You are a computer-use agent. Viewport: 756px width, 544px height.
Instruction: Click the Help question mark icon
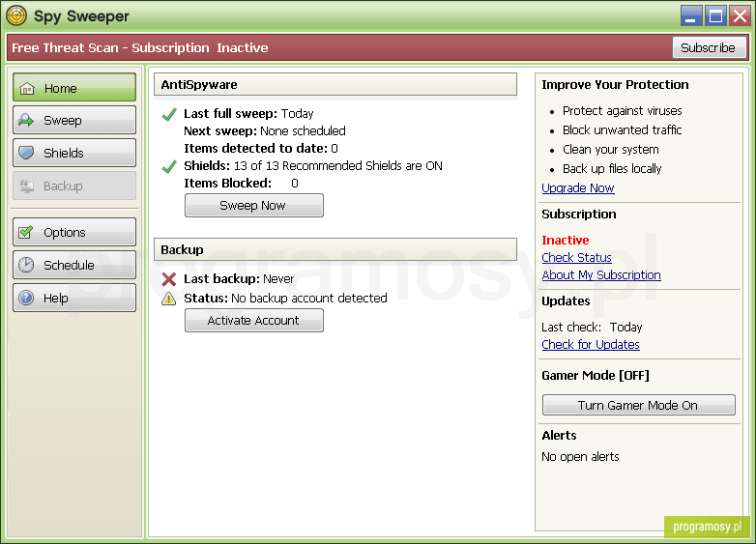tap(26, 298)
